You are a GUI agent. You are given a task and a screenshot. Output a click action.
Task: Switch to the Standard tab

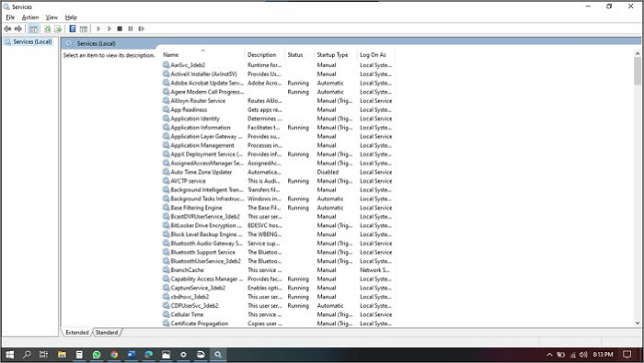pyautogui.click(x=107, y=333)
